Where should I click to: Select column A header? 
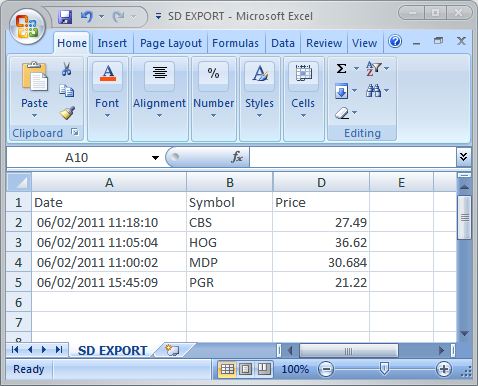(x=109, y=182)
